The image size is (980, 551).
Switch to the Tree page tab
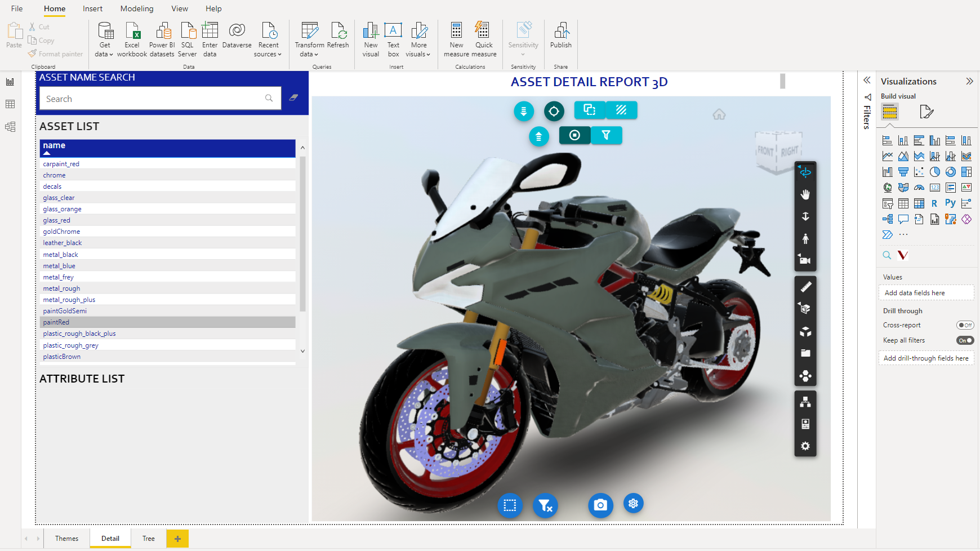[x=149, y=539]
